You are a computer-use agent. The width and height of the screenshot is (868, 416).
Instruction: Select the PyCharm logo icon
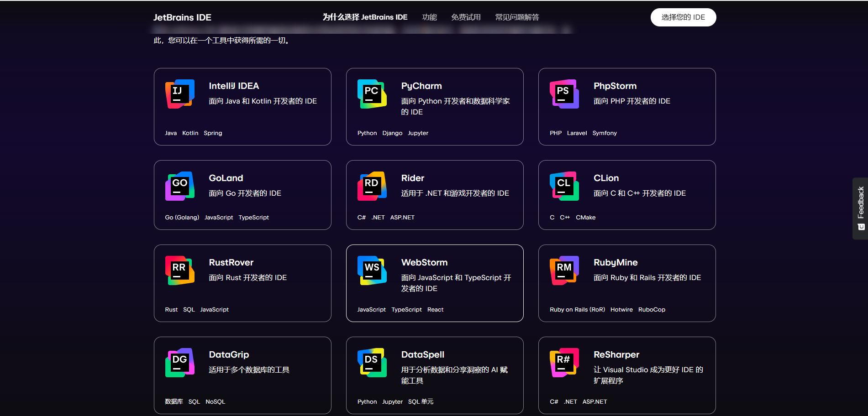tap(372, 94)
